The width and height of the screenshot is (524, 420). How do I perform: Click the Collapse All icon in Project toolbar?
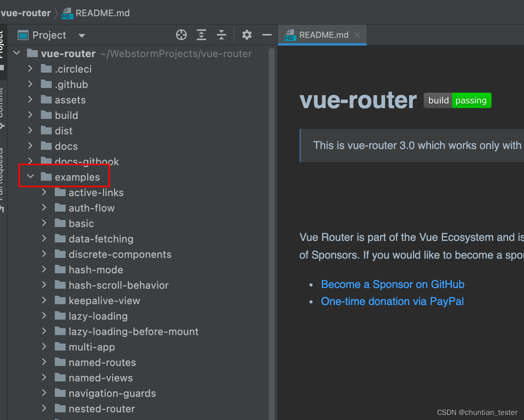tap(221, 35)
